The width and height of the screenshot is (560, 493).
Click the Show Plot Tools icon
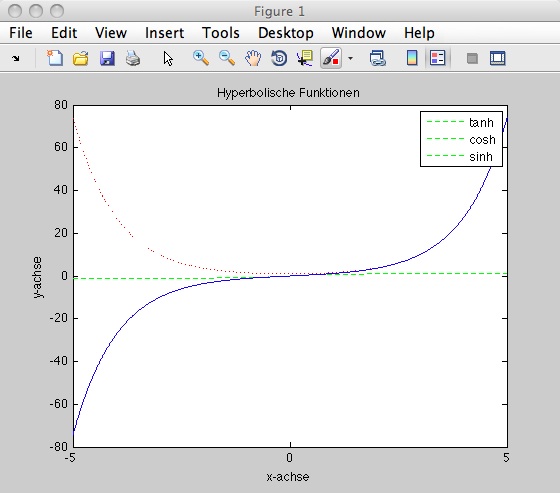498,58
